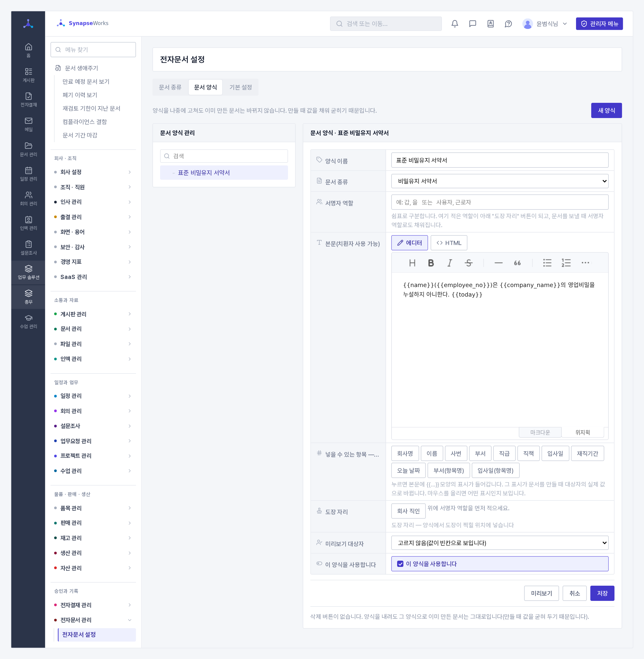The height and width of the screenshot is (659, 644).
Task: Open 전자결재 in the left sidebar
Action: [x=28, y=100]
